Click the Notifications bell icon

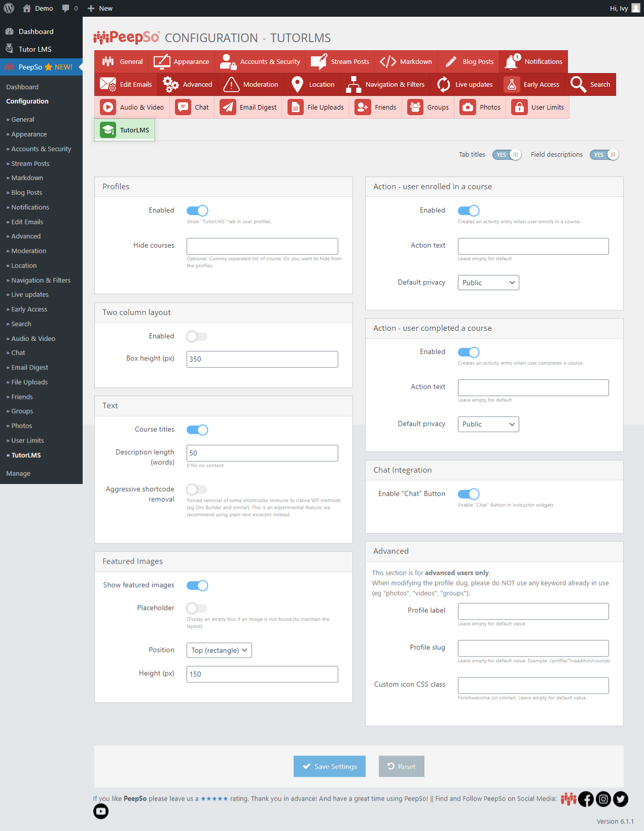click(513, 61)
